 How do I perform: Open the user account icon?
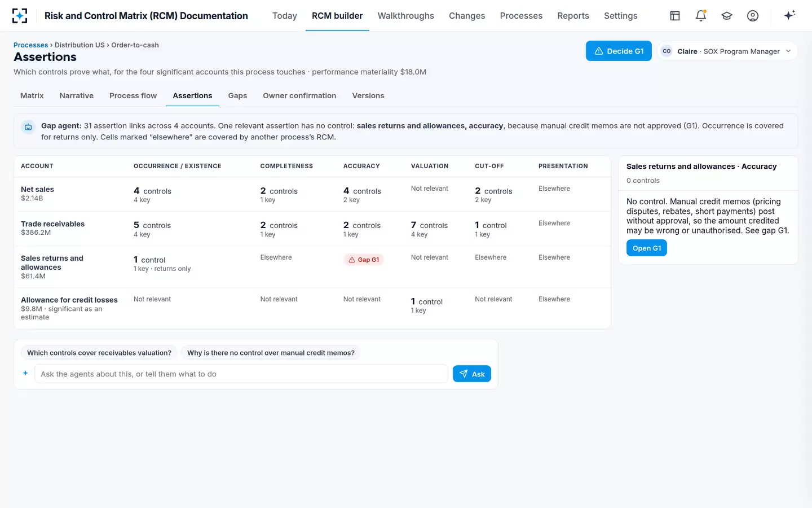[x=753, y=16]
